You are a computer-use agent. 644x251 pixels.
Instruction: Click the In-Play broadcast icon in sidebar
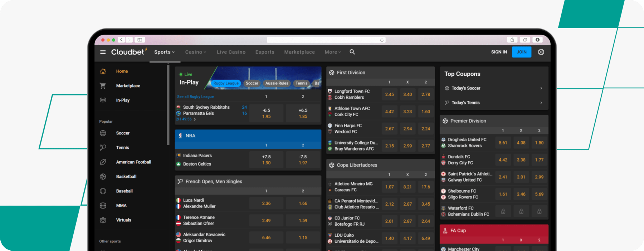(x=103, y=100)
